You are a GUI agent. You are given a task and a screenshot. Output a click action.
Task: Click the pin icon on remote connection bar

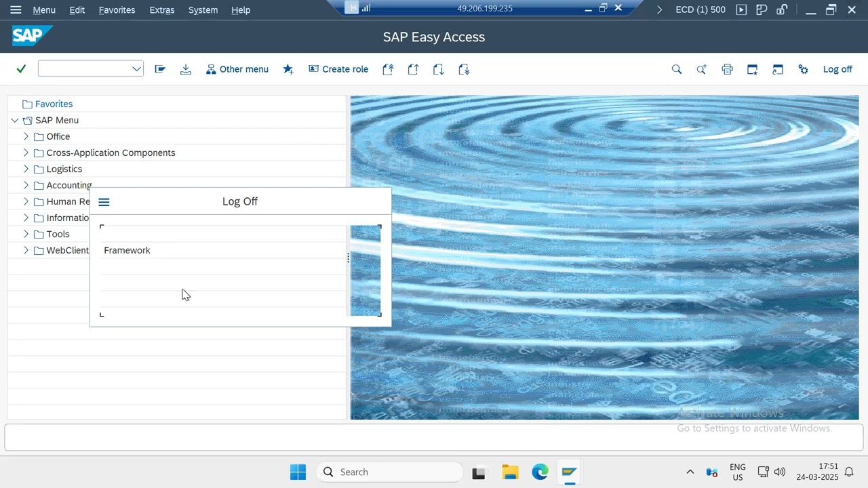pyautogui.click(x=351, y=8)
